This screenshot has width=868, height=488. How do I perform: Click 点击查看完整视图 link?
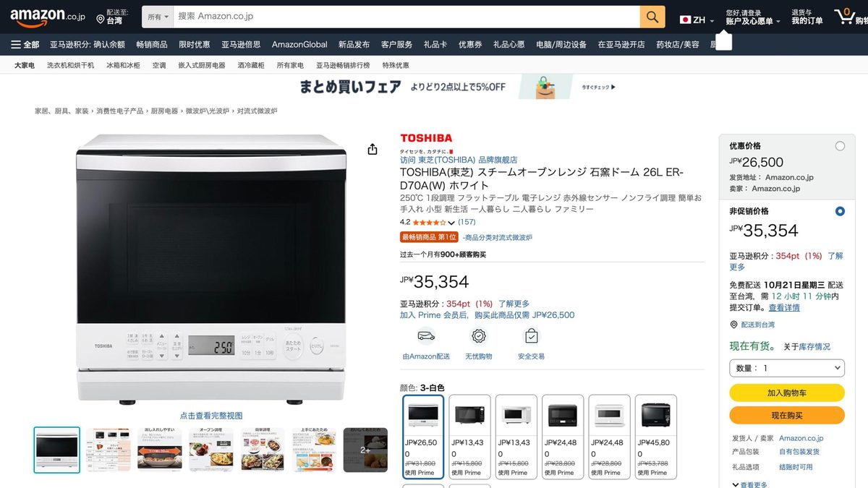pyautogui.click(x=211, y=416)
